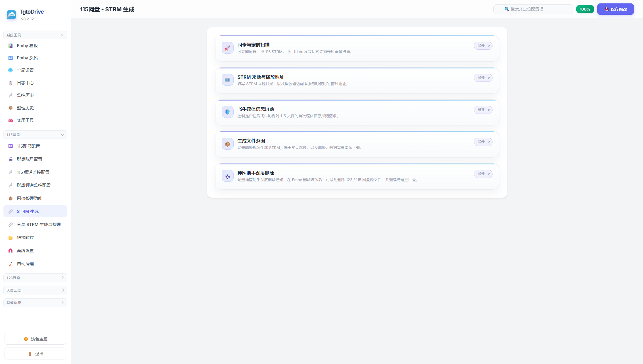Expand the STRM 来源与播放地址 section
Image resolution: width=643 pixels, height=364 pixels.
click(483, 78)
